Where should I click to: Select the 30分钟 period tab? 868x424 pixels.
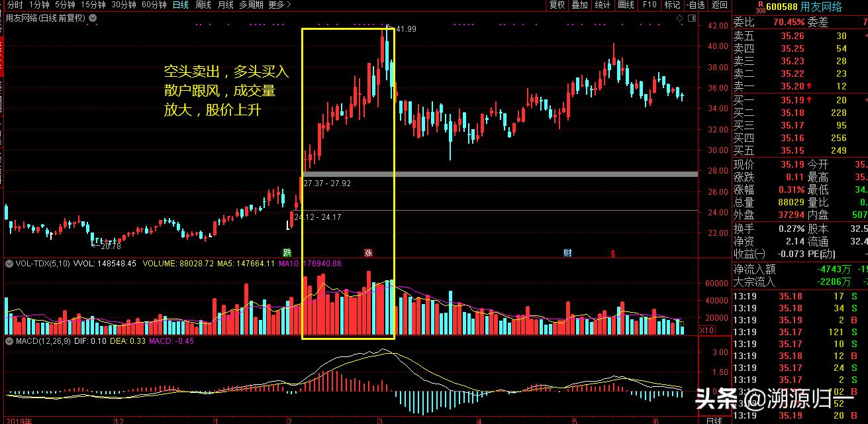[x=124, y=5]
